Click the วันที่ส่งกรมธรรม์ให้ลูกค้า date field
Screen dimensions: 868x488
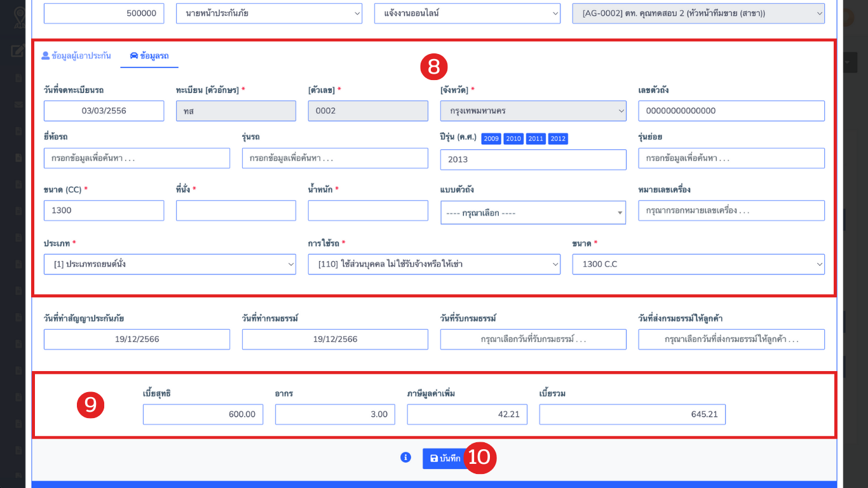[x=731, y=339]
